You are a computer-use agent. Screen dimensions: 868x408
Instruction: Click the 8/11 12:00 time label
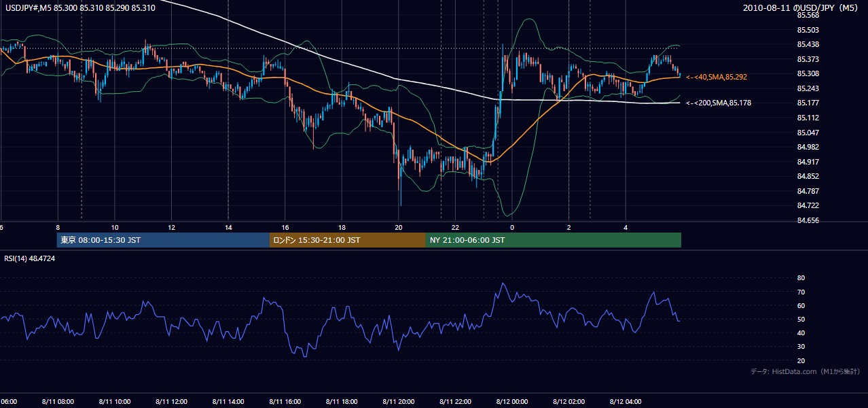point(171,402)
